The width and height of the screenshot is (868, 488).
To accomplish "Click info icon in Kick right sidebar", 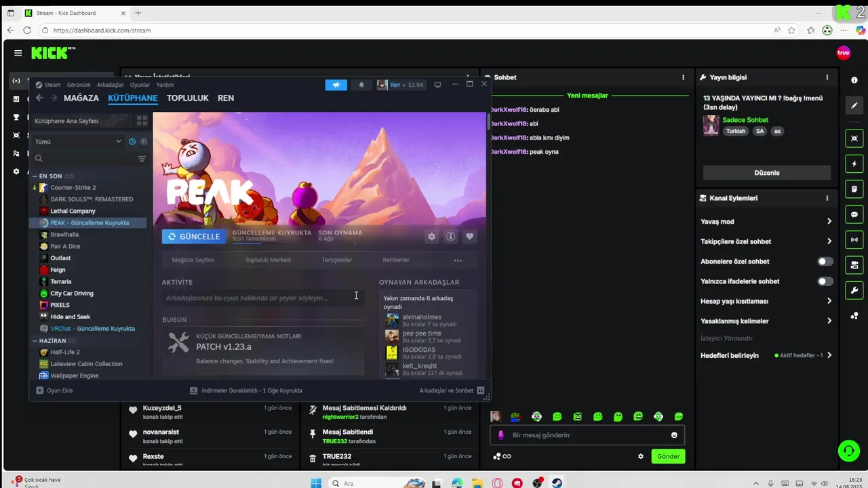I will click(854, 80).
